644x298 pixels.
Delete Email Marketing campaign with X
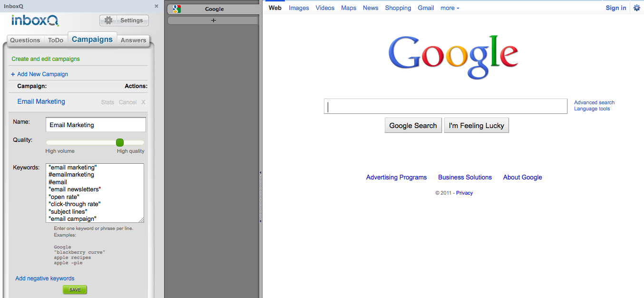point(143,102)
